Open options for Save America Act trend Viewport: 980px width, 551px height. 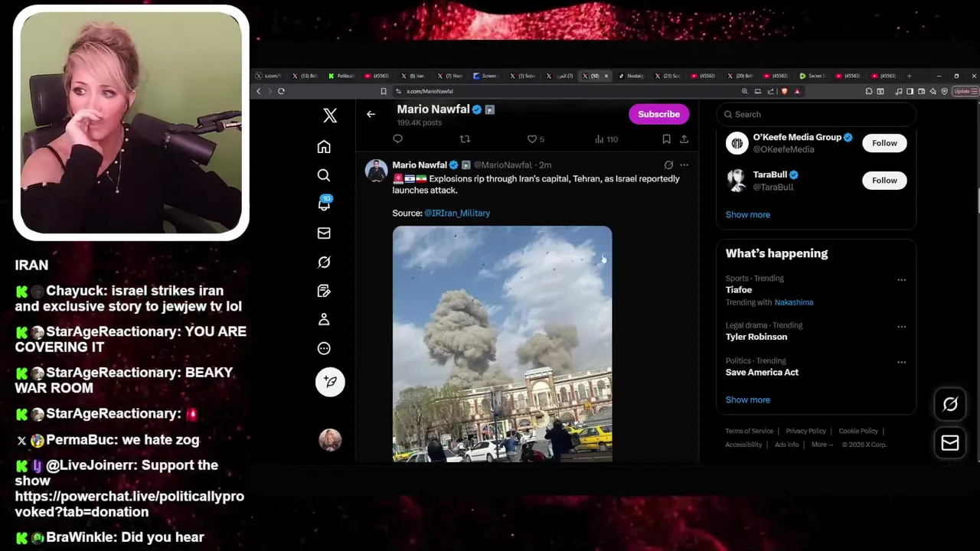[x=901, y=363]
